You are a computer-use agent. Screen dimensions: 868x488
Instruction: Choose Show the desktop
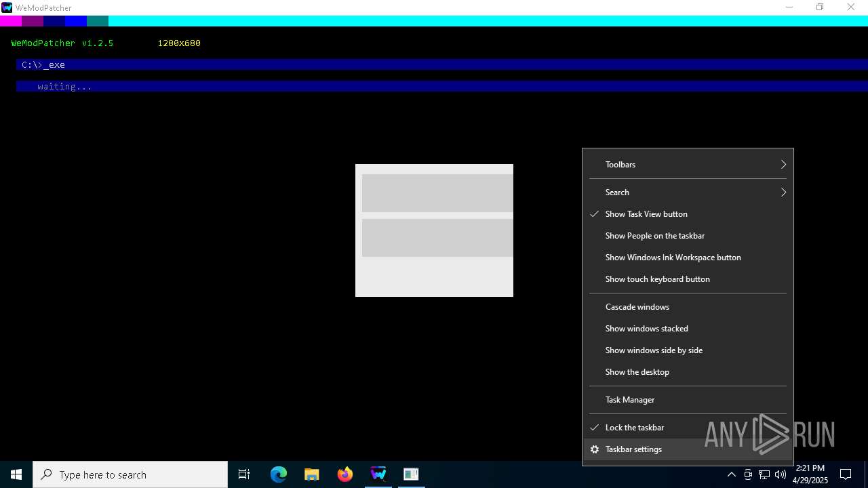click(x=688, y=372)
